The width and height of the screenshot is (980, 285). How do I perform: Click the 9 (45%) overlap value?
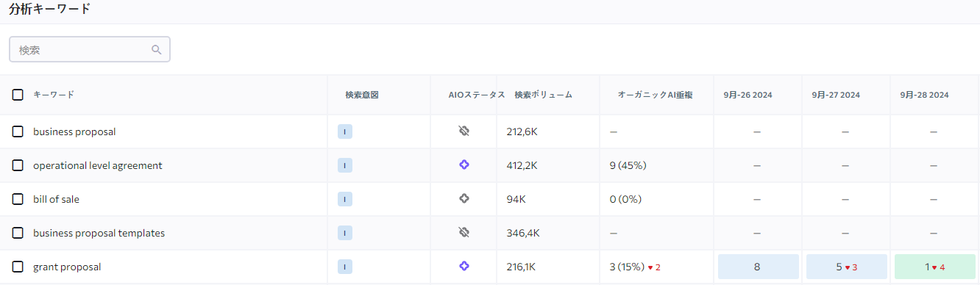[x=628, y=165]
